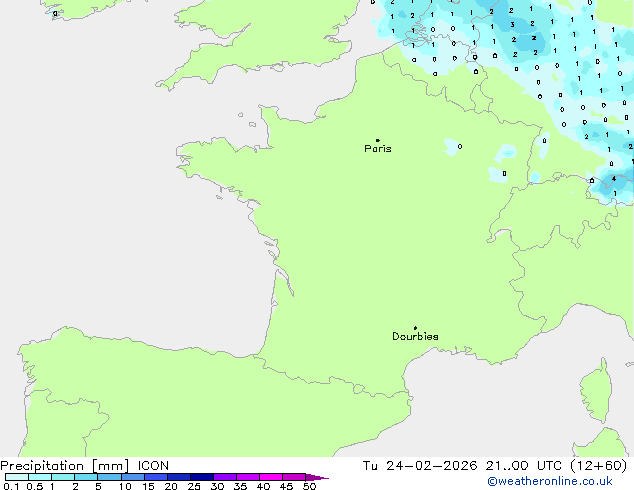The image size is (634, 490).
Task: Select legend swatch between 1 and 2
Action: (x=63, y=477)
